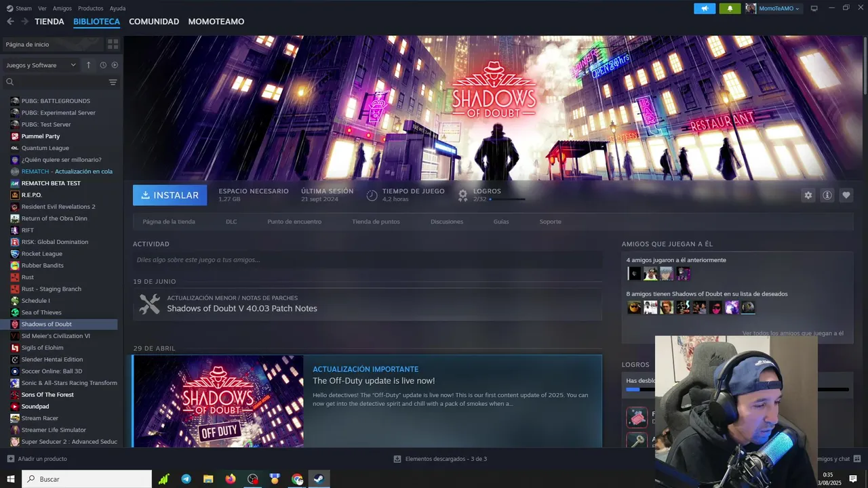Open game information icon

(827, 195)
